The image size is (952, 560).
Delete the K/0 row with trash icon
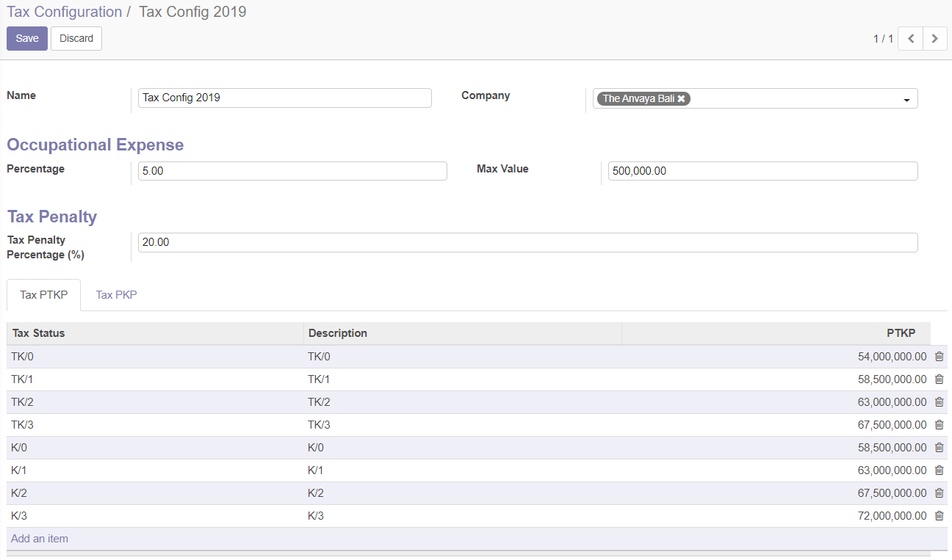[x=939, y=448]
